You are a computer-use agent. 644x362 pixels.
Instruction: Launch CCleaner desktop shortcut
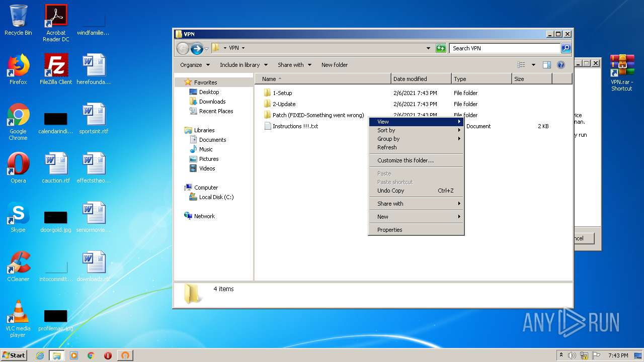[18, 266]
